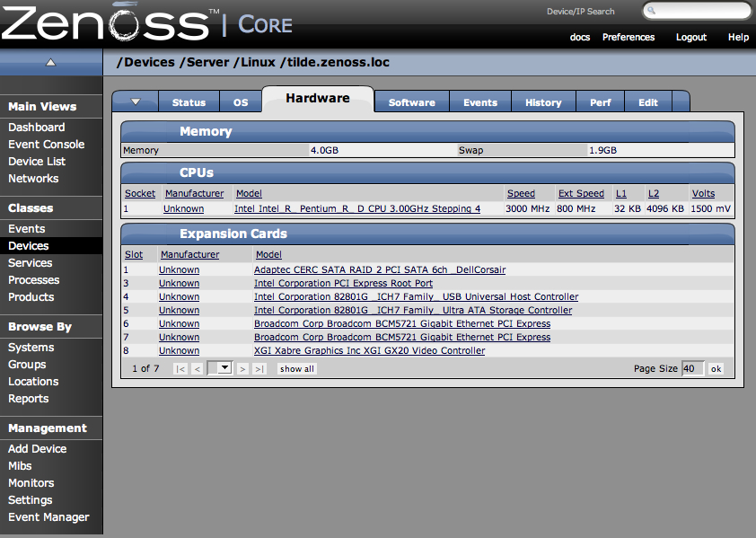Open the page number dropdown

220,368
